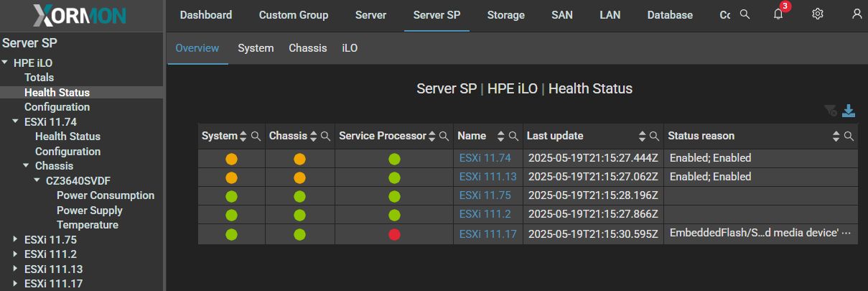Open the Server menu
The image size is (868, 291).
pyautogui.click(x=370, y=14)
